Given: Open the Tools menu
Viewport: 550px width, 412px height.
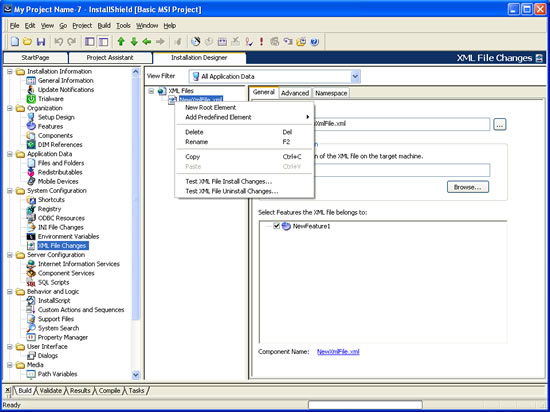Looking at the screenshot, I should [123, 26].
